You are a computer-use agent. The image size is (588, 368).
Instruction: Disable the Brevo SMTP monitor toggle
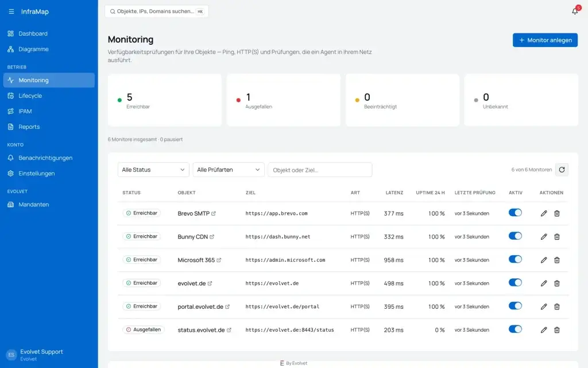pos(515,213)
